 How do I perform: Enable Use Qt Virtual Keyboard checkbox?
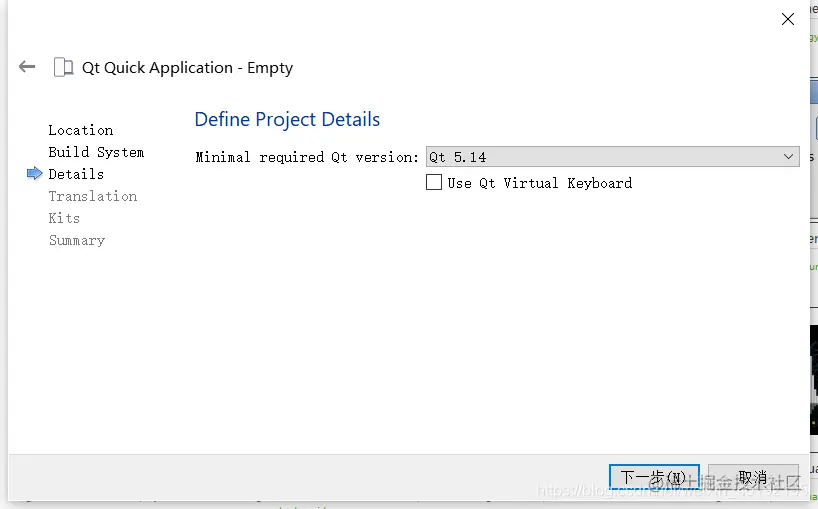(x=434, y=182)
